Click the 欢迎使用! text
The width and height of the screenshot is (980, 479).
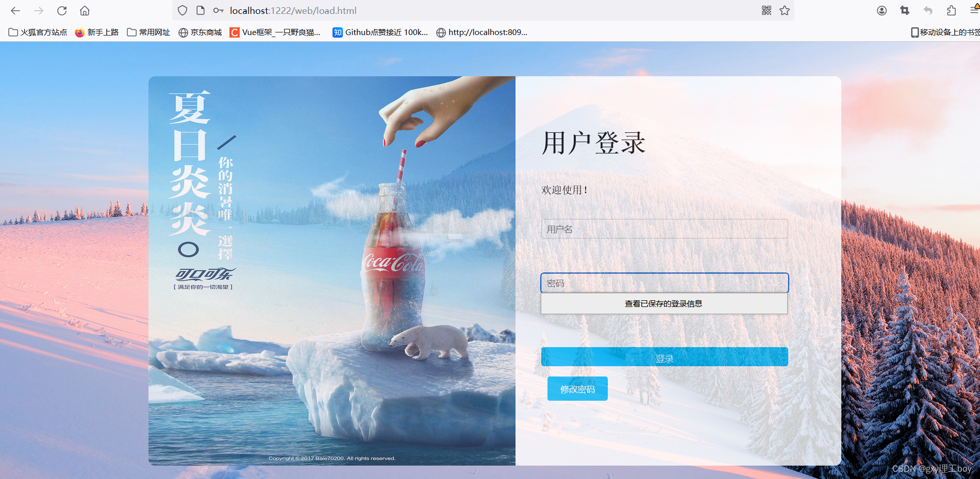pyautogui.click(x=564, y=190)
